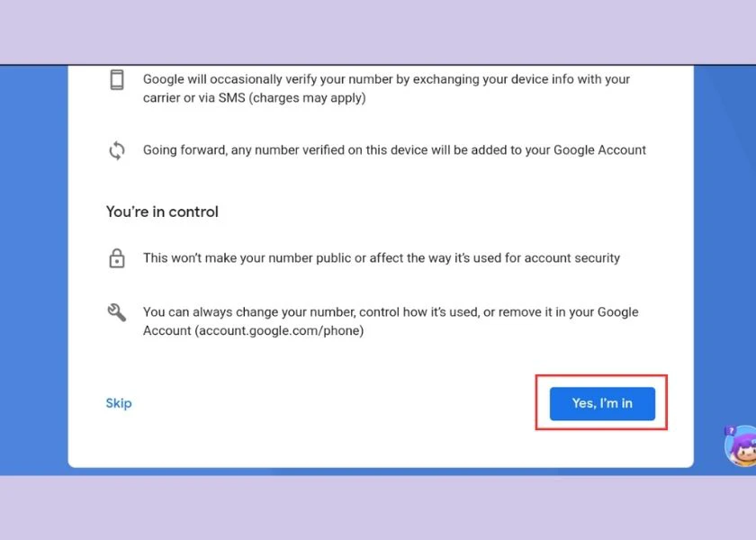
Task: Click the red highlight box border
Action: tap(601, 376)
